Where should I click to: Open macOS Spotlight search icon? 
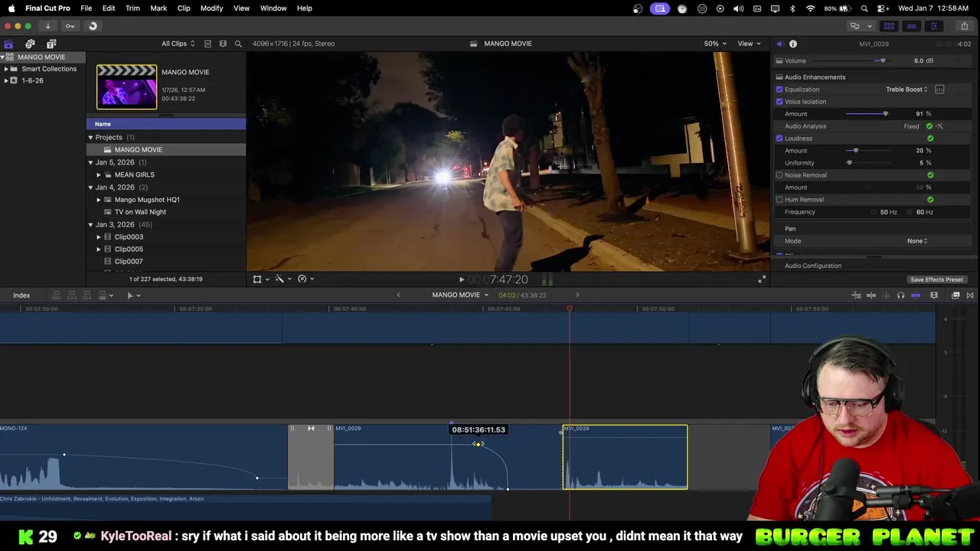click(864, 8)
